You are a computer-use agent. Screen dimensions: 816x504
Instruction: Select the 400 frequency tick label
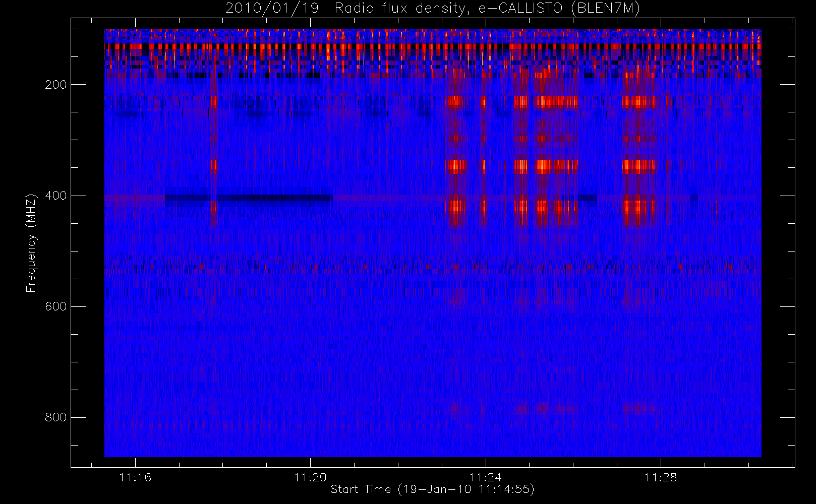tap(55, 196)
